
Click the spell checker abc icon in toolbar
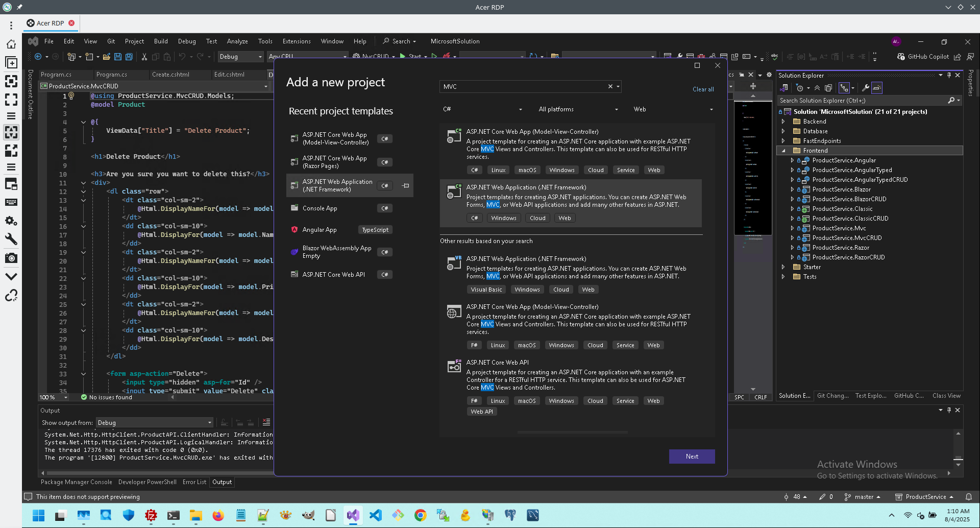[774, 57]
